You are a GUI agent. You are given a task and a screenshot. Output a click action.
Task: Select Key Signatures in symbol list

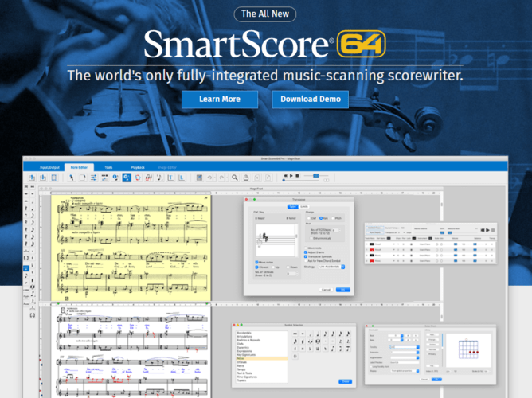[x=246, y=354]
